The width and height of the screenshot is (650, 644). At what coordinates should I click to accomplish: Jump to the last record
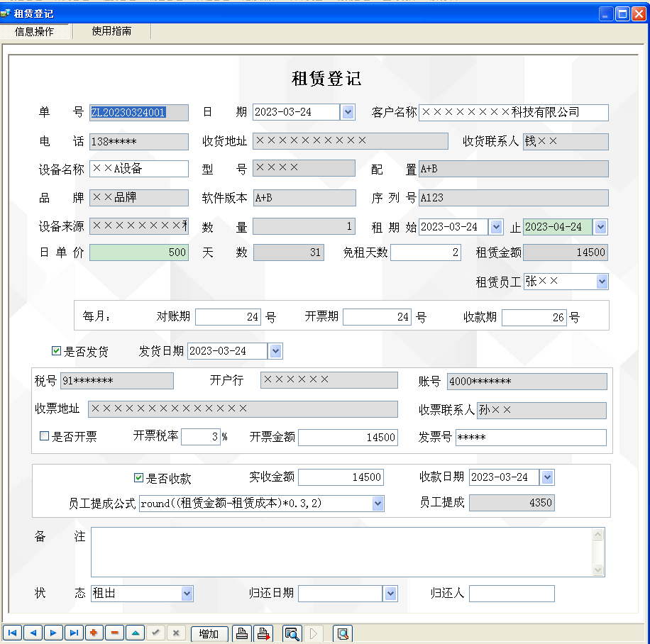[x=74, y=633]
